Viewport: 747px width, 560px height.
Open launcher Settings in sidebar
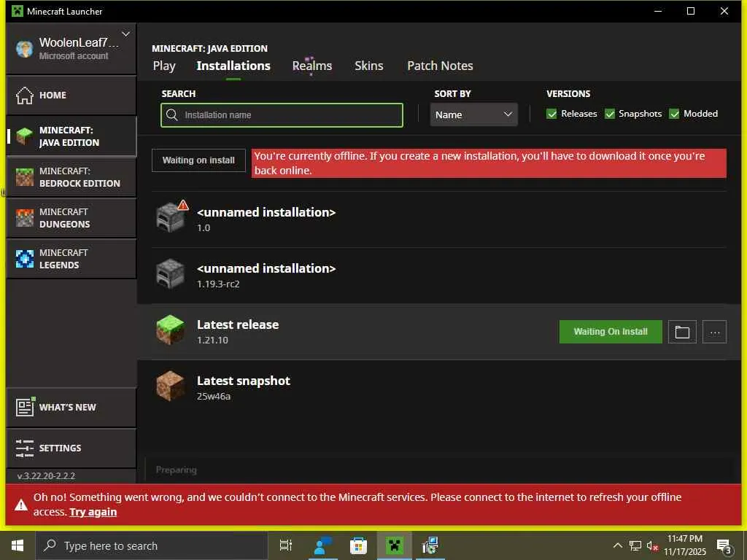tap(71, 448)
